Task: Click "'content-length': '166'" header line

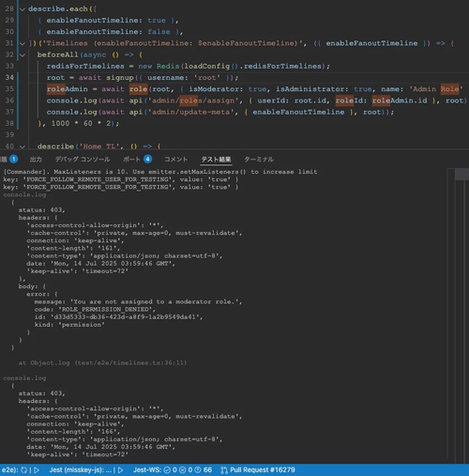Action: click(x=73, y=432)
